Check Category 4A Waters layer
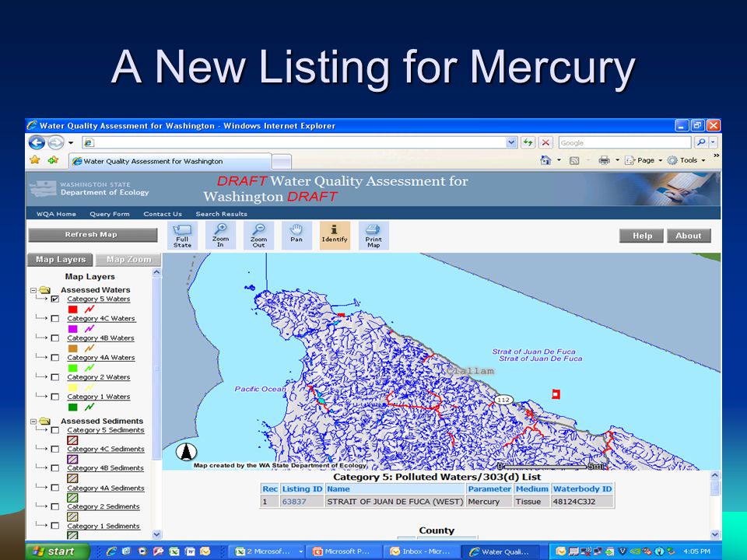This screenshot has width=747, height=560. 55,358
